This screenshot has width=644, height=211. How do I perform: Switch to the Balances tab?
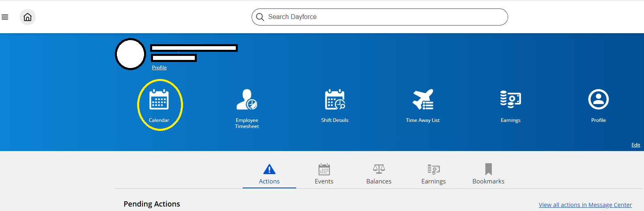pyautogui.click(x=379, y=175)
